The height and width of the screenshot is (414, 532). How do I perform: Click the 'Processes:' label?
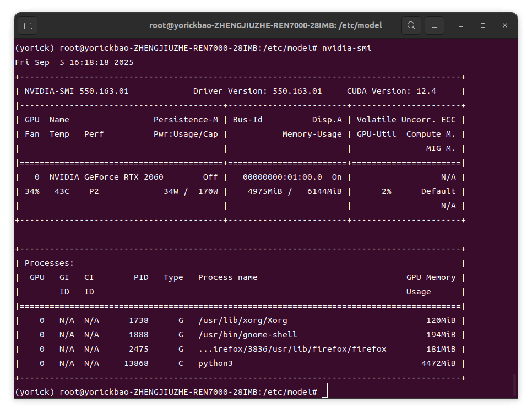click(x=49, y=263)
